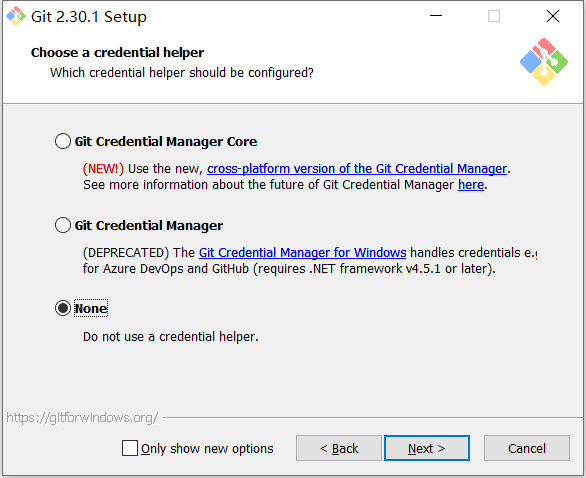Open Git Credential Manager for Windows link

pyautogui.click(x=302, y=253)
